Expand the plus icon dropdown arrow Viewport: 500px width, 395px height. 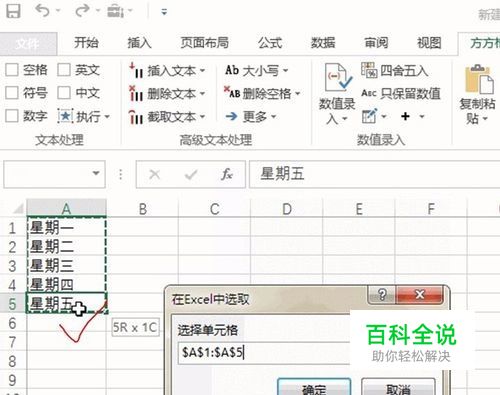422,116
